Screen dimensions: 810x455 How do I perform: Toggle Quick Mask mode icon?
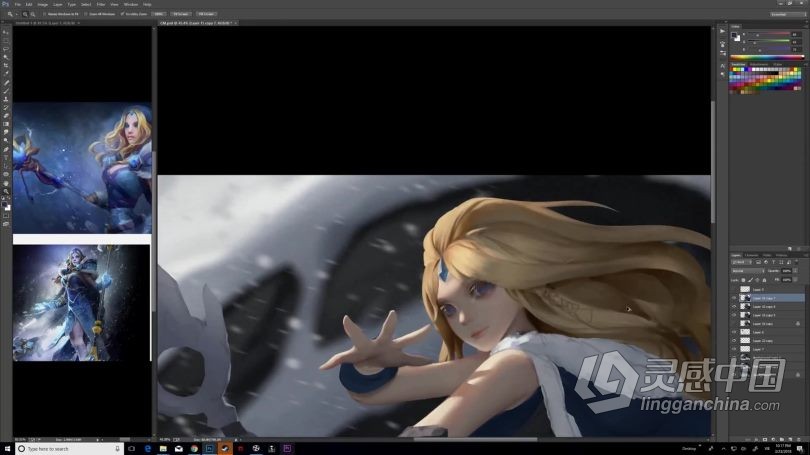pyautogui.click(x=6, y=216)
